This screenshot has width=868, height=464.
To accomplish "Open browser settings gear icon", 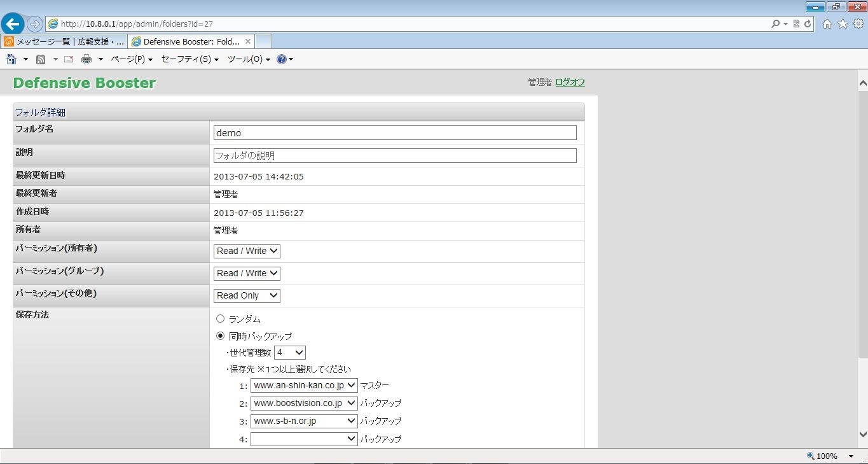I will pos(858,24).
